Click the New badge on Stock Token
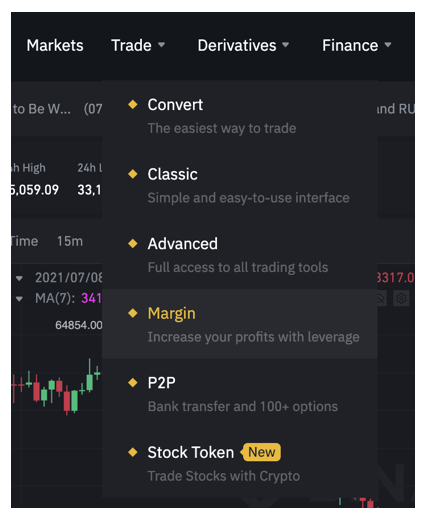 point(261,452)
